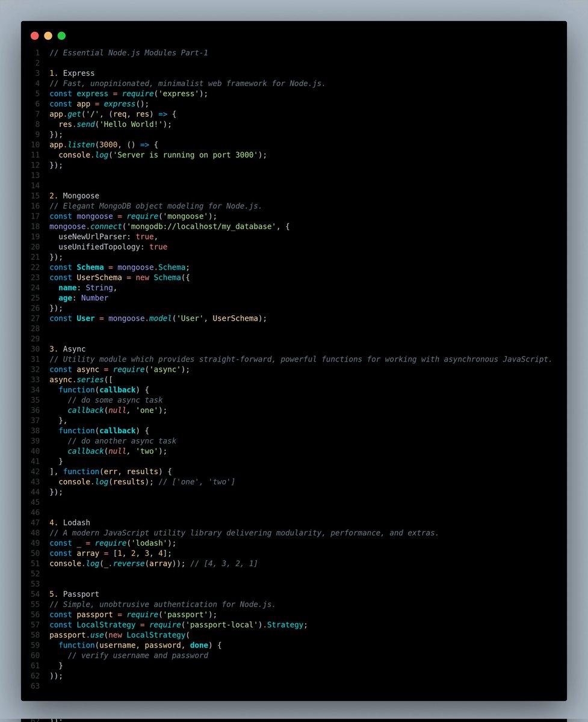Click comment 'verify username and password'

pyautogui.click(x=138, y=656)
